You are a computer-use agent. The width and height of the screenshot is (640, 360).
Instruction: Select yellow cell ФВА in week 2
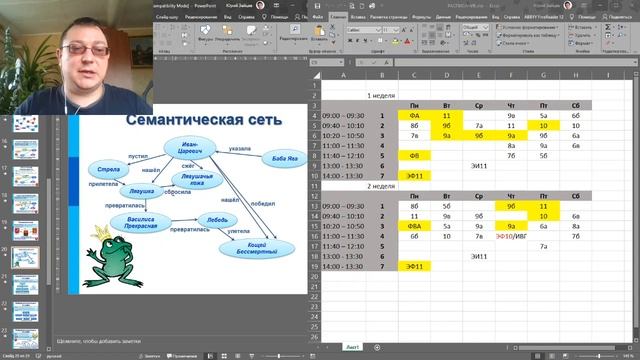(414, 226)
